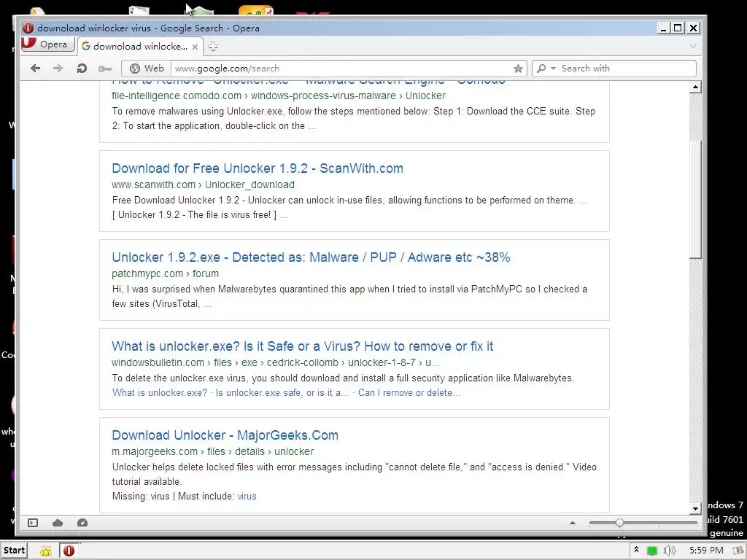This screenshot has height=560, width=747.
Task: Click the 'What is unlocker.exe?' sublink
Action: (160, 393)
